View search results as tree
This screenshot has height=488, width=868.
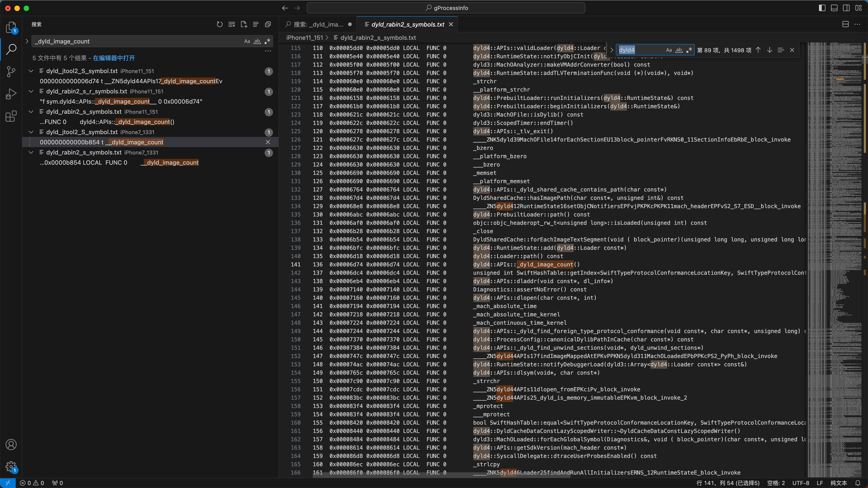point(256,24)
